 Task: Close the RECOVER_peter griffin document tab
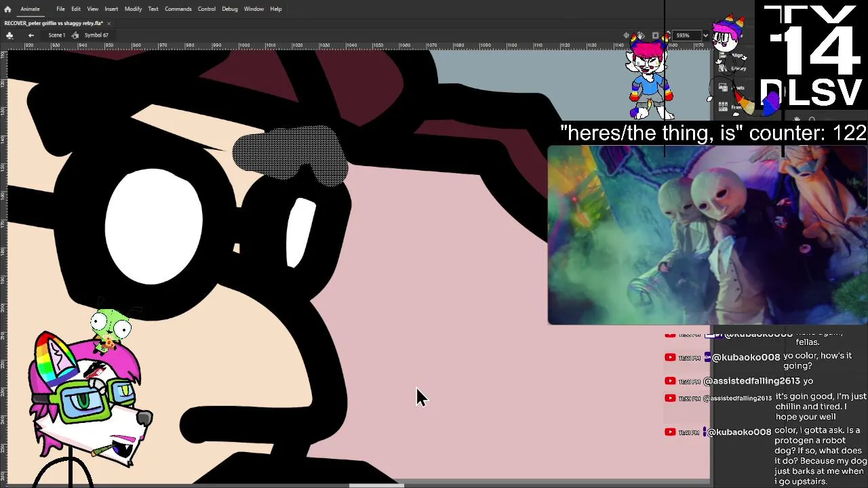(108, 23)
